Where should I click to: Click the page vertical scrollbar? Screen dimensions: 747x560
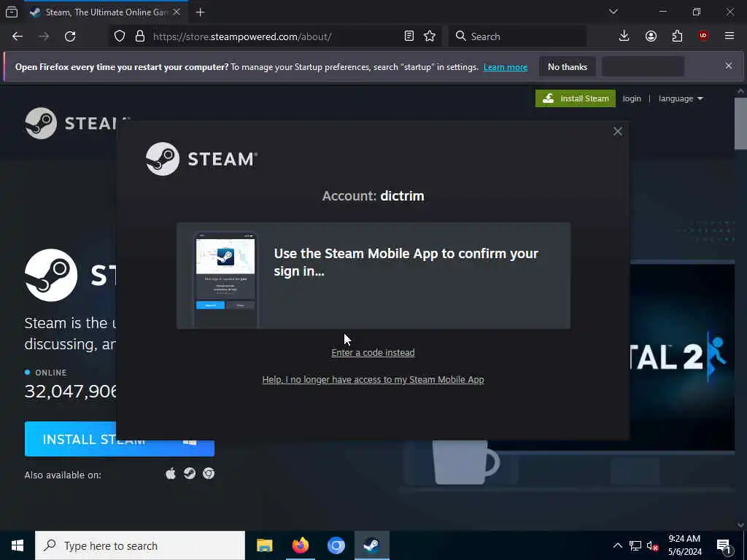coord(740,123)
